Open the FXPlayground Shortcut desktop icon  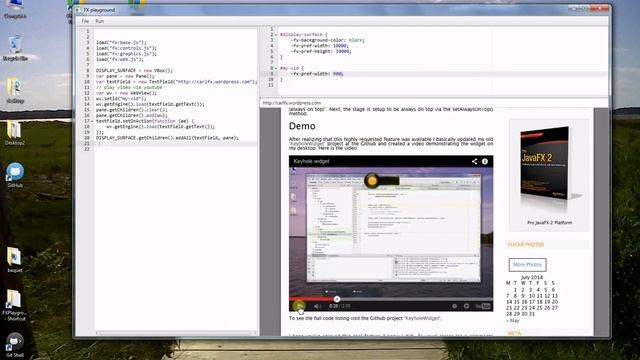click(15, 304)
